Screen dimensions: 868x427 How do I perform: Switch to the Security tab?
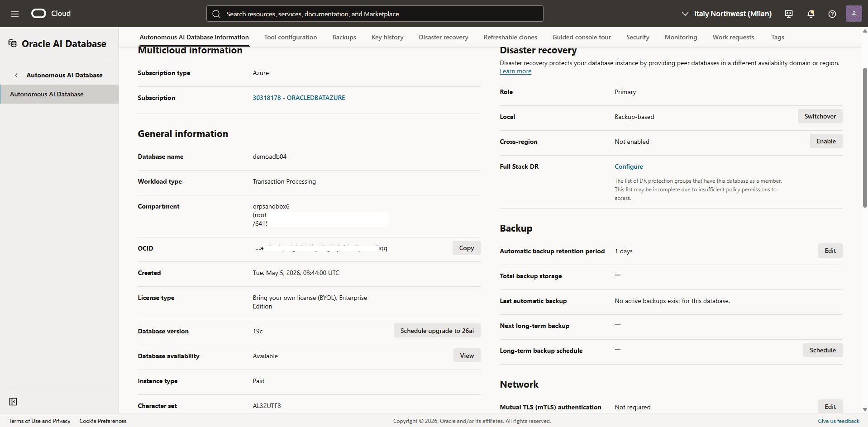coord(638,37)
